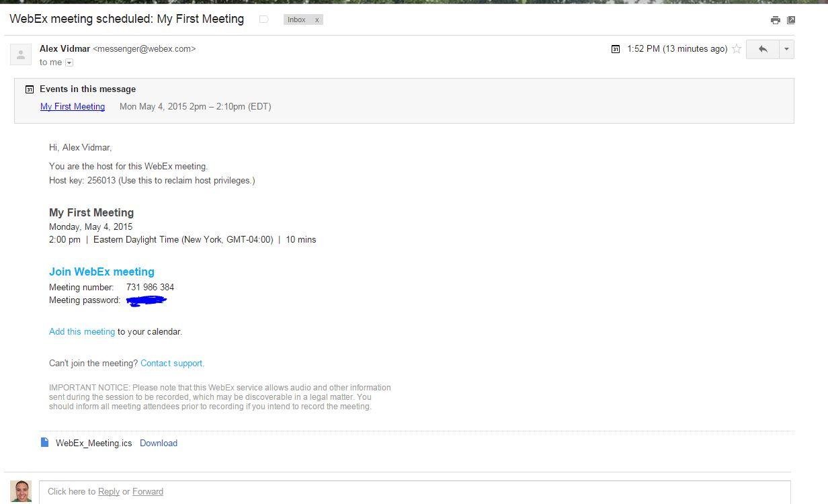Remove the Inbox label with x
Image resolution: width=828 pixels, height=504 pixels.
pyautogui.click(x=317, y=19)
